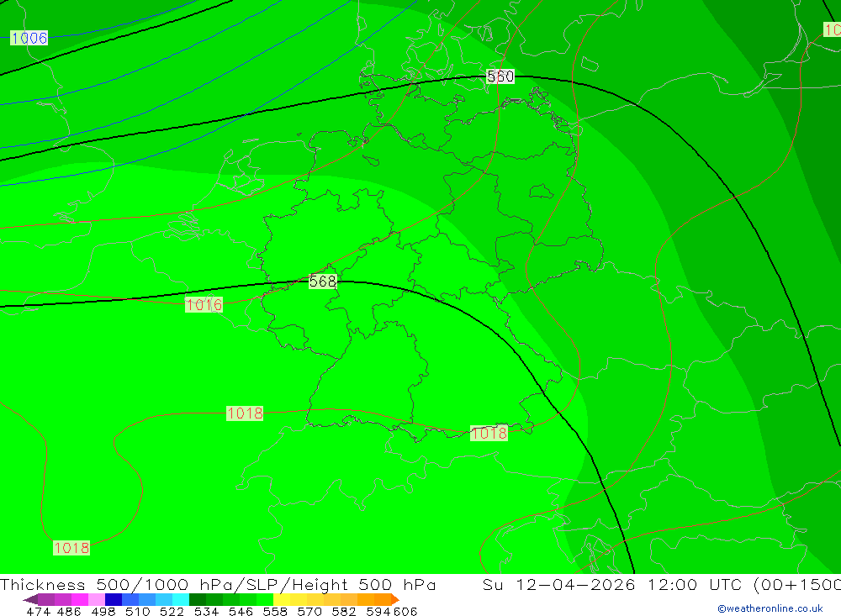Click the 486 legend value
The width and height of the screenshot is (841, 616).
pos(69,611)
